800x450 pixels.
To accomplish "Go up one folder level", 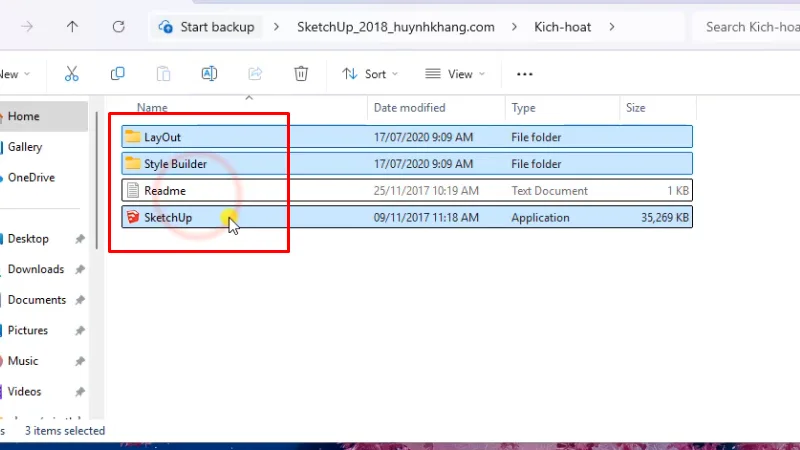I will point(72,27).
